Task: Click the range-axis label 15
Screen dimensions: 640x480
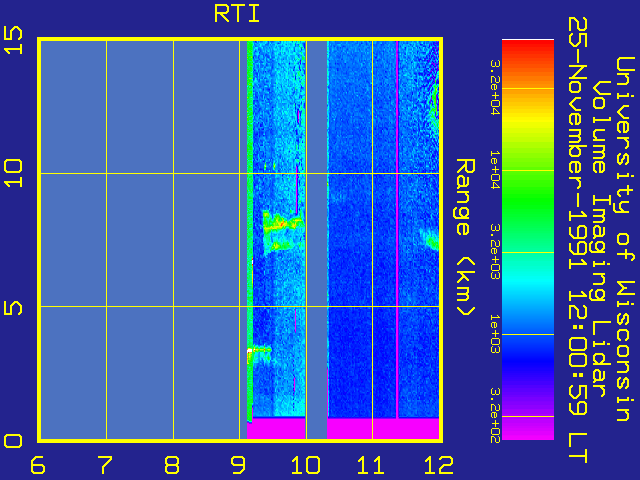Action: coord(13,40)
